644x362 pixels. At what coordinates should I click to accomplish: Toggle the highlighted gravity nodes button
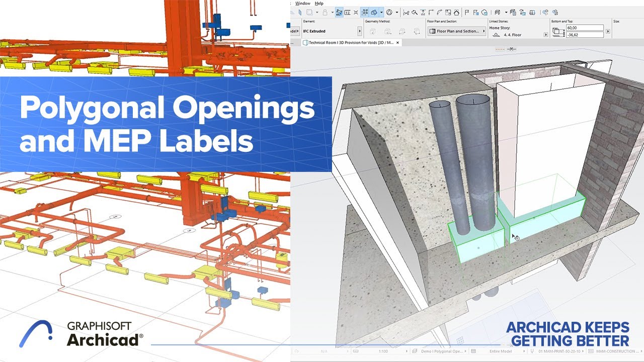[x=365, y=12]
